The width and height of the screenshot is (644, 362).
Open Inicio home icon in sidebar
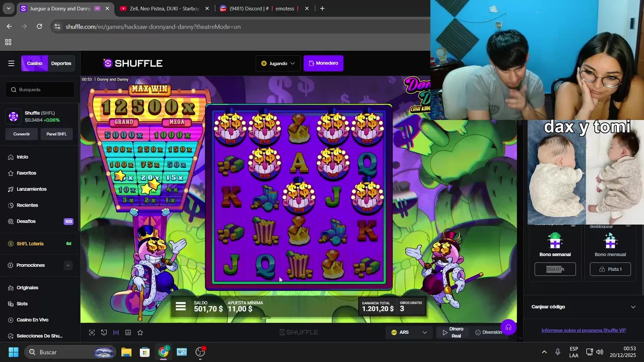point(11,157)
